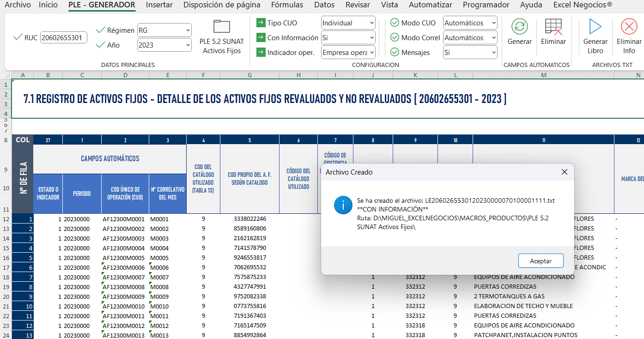
Task: Expand the Tipo CUO Individual dropdown
Action: (348, 23)
